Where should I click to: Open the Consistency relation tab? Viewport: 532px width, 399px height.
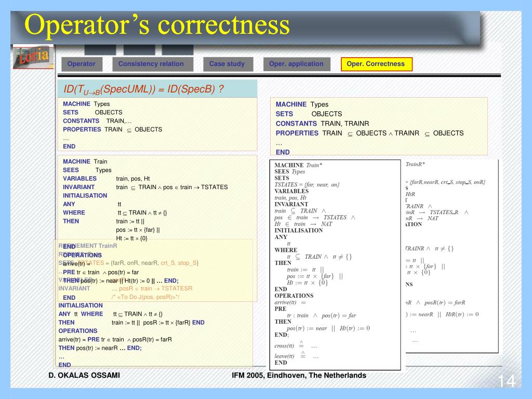click(x=152, y=64)
